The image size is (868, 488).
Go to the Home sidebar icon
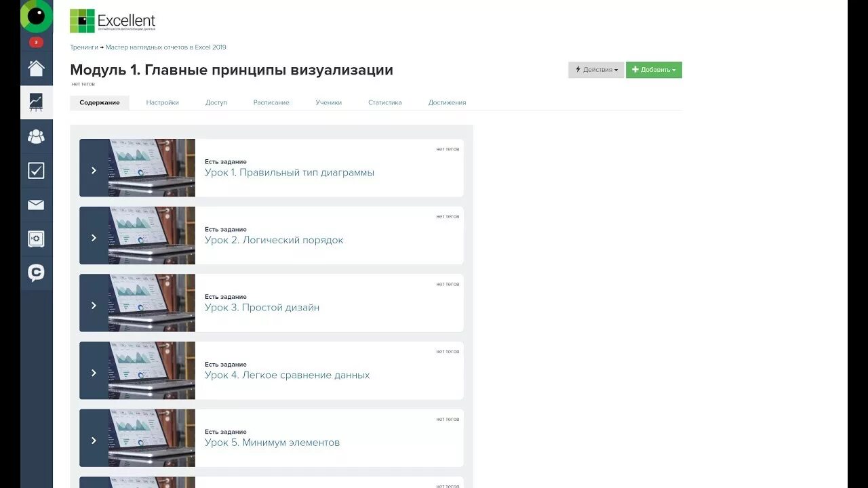36,68
